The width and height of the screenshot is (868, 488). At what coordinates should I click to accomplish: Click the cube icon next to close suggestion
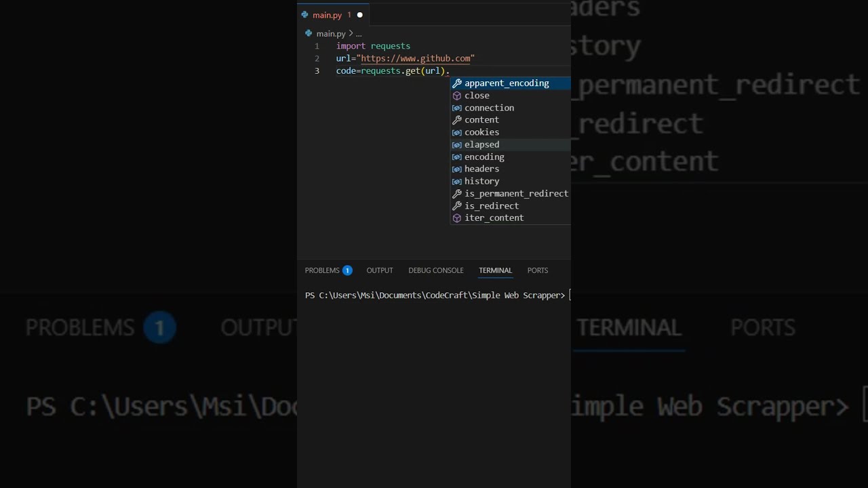pyautogui.click(x=457, y=96)
